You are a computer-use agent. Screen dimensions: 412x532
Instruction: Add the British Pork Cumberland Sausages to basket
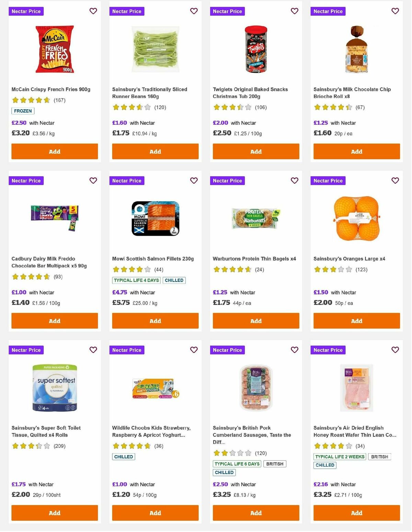pyautogui.click(x=255, y=513)
